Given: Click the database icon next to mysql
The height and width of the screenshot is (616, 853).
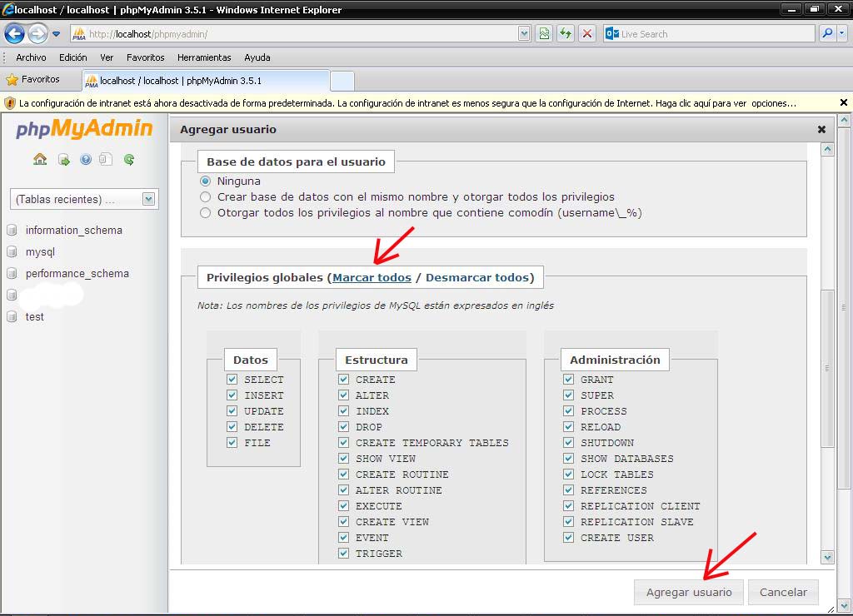Looking at the screenshot, I should 12,251.
